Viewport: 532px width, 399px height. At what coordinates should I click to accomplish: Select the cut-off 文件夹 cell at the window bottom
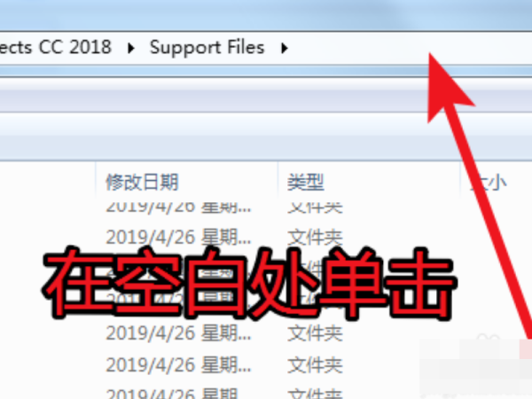(315, 394)
